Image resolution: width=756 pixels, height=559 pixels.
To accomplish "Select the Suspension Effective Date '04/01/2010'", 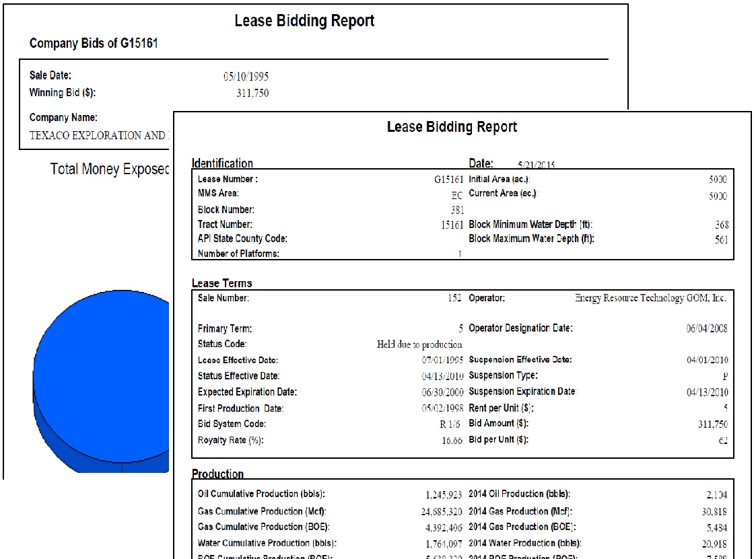I will coord(708,360).
